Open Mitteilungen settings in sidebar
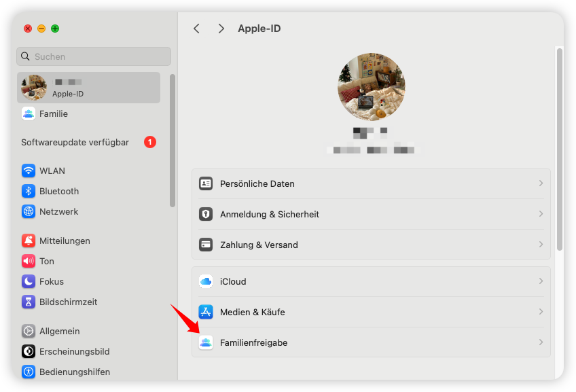Viewport: 576px width, 392px height. 88,240
